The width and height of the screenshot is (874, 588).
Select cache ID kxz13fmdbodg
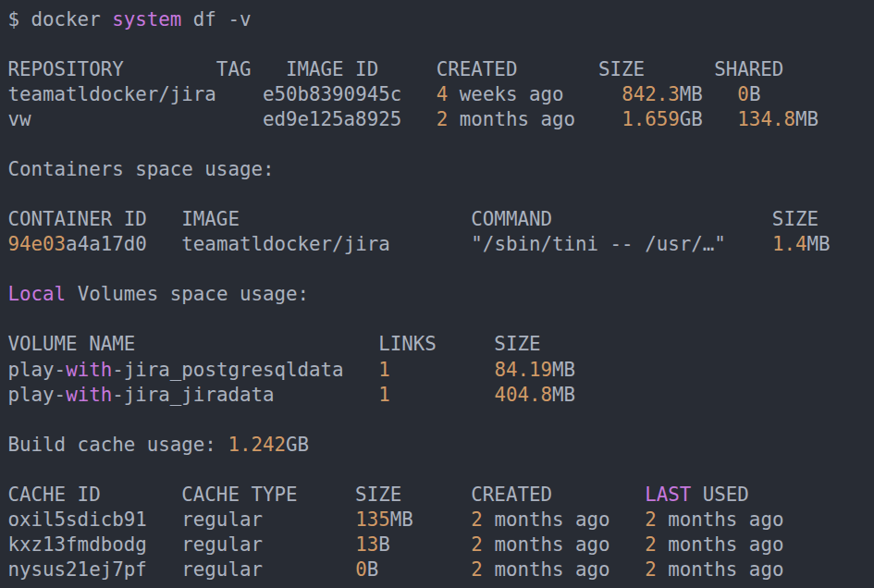coord(77,545)
